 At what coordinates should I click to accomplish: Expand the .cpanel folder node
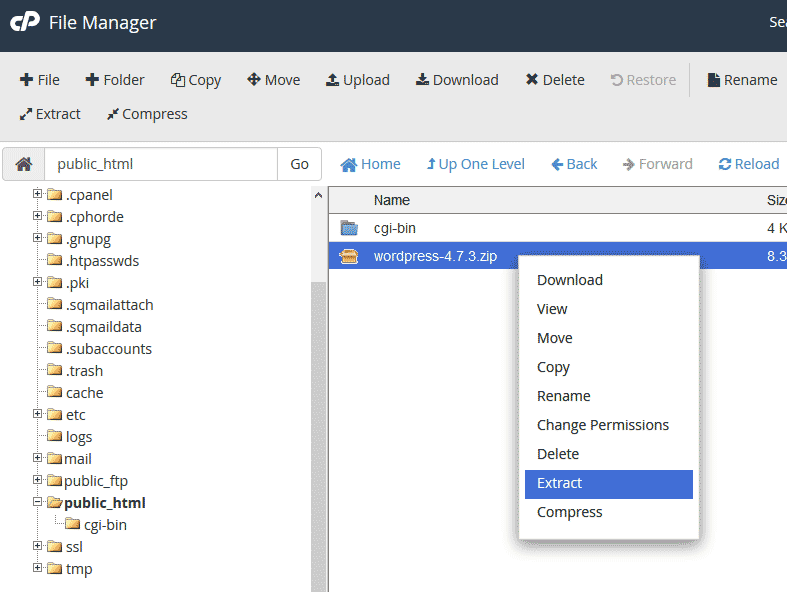coord(37,193)
